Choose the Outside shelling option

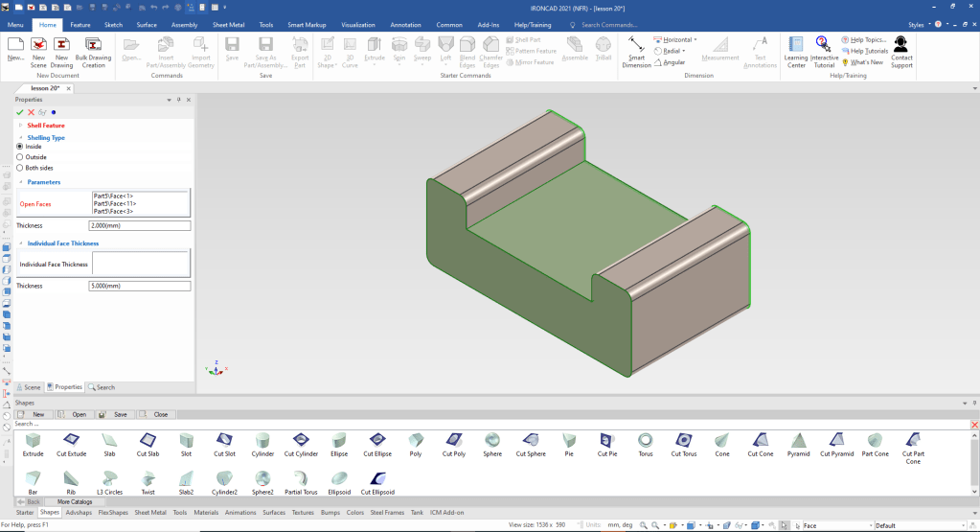tap(20, 157)
